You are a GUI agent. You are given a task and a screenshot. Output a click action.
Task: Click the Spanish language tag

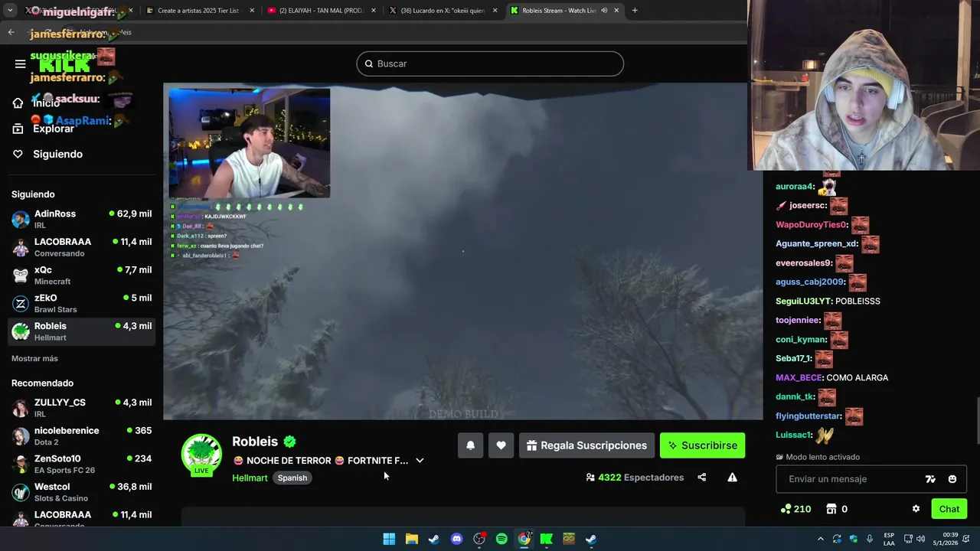click(292, 478)
